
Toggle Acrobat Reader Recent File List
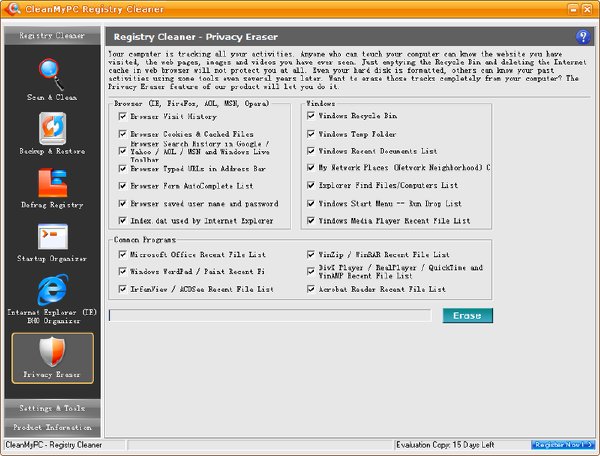(311, 289)
